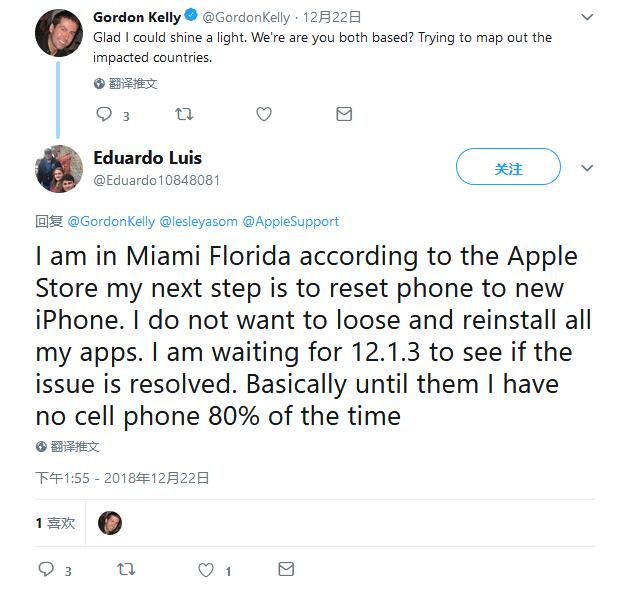Translate Gordon Kelly's tweet
This screenshot has width=634, height=602.
125,84
